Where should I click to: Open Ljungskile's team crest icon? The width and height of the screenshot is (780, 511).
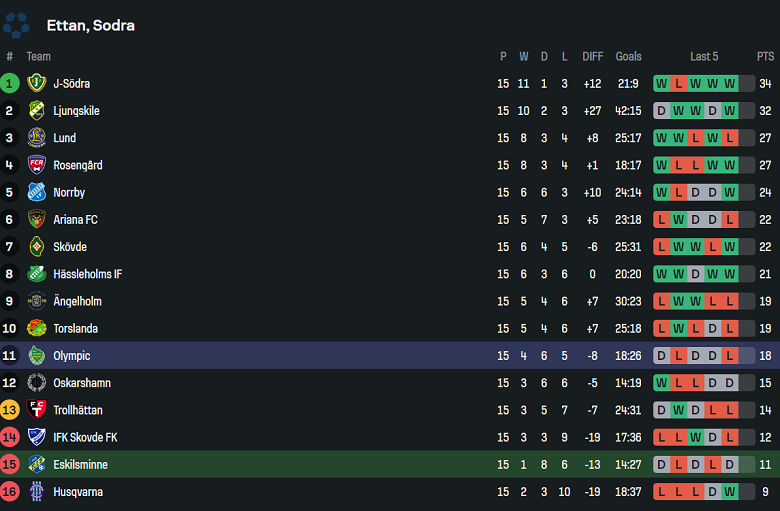click(x=37, y=111)
